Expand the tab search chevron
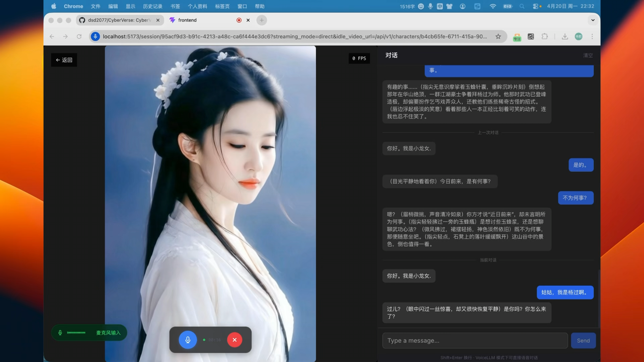 [x=593, y=20]
